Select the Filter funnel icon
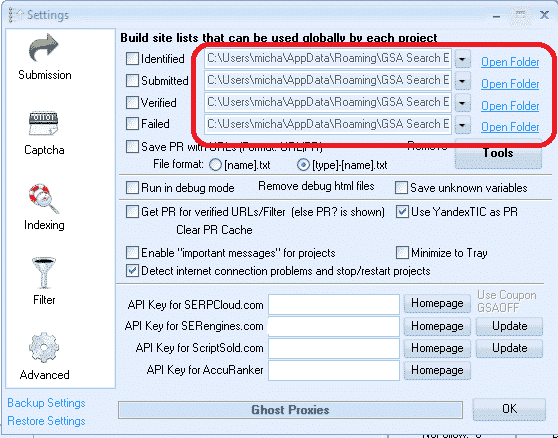Screen dimensions: 558x438 click(43, 273)
